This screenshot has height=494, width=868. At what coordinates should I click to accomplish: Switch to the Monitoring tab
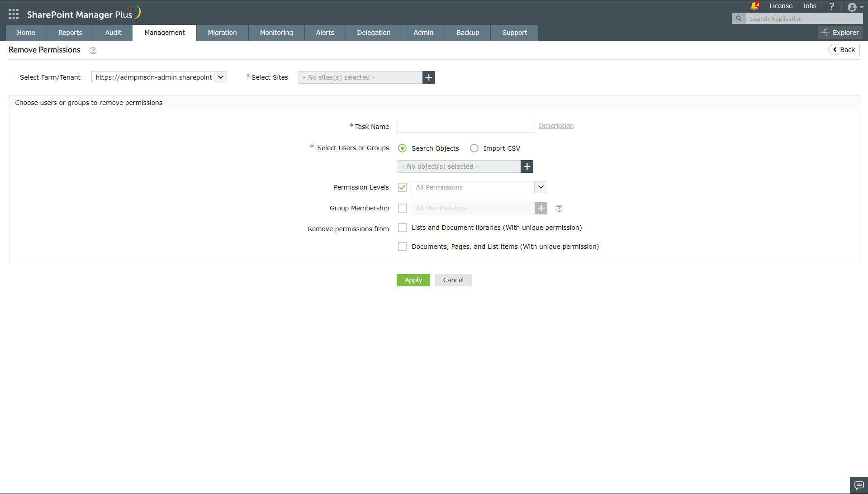pyautogui.click(x=276, y=33)
